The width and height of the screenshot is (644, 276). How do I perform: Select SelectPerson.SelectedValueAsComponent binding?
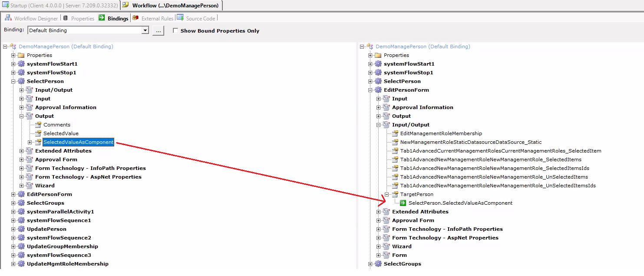(x=460, y=203)
